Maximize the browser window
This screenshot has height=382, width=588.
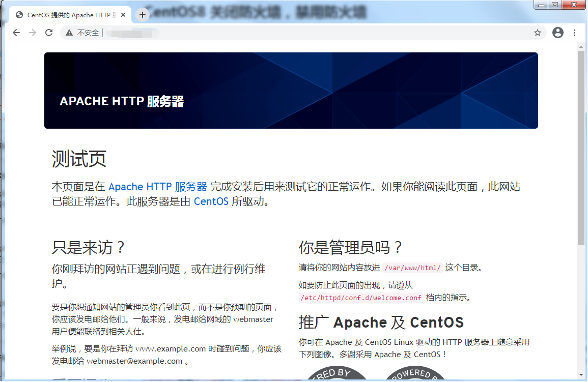(554, 5)
